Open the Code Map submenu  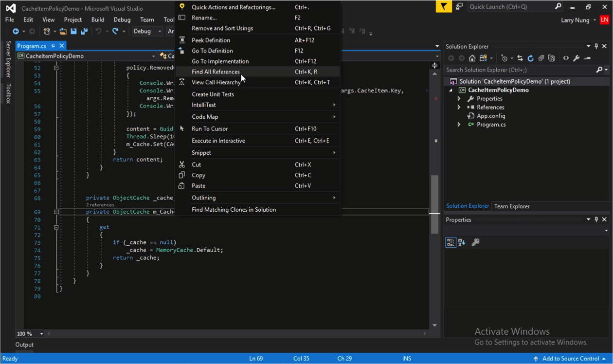pos(258,117)
